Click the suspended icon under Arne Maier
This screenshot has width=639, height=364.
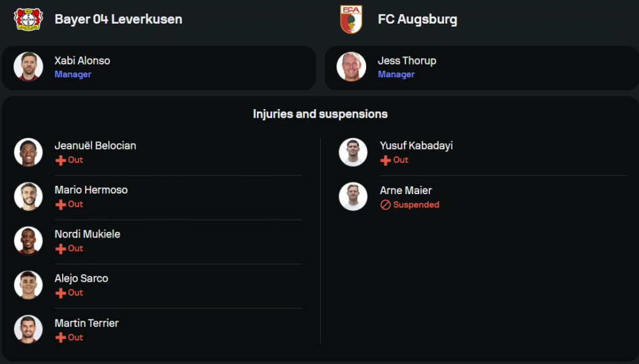385,205
